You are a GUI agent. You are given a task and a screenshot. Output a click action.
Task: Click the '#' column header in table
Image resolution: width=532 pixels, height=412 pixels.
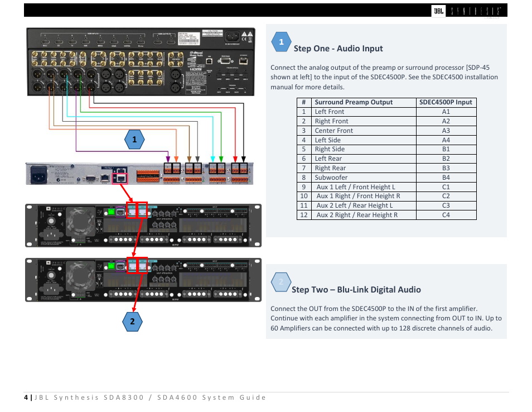(304, 102)
